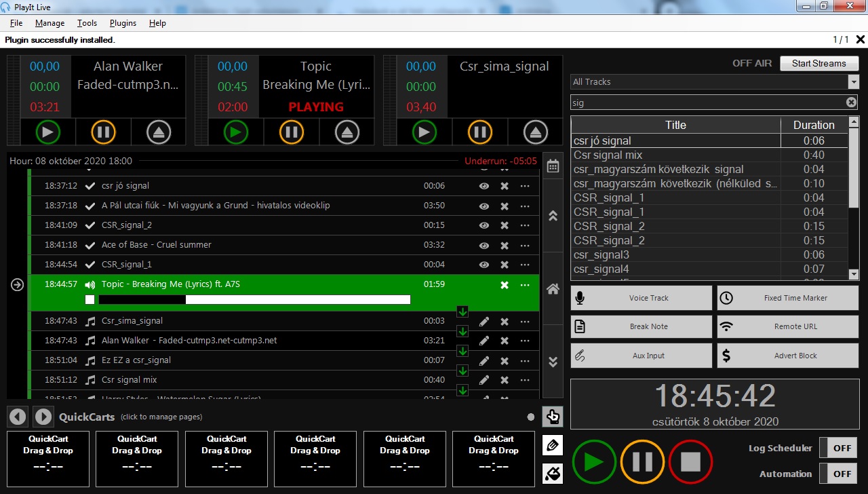
Task: Open more options for Csr signal mix row
Action: (525, 380)
